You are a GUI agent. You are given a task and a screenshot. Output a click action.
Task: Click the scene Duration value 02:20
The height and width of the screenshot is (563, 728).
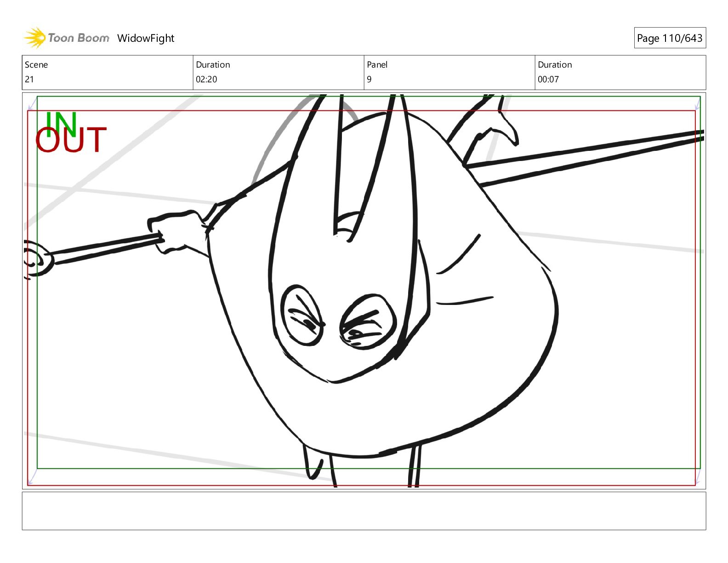pyautogui.click(x=206, y=79)
